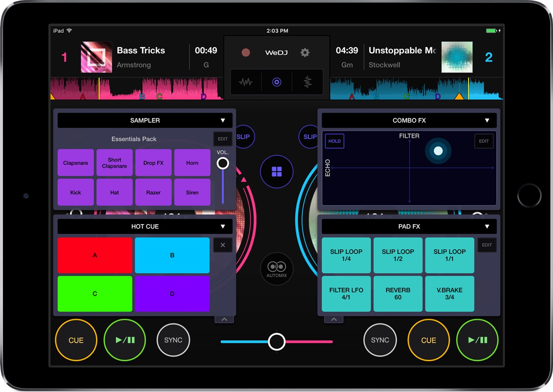
Task: Enable Automix mode
Action: 276,269
